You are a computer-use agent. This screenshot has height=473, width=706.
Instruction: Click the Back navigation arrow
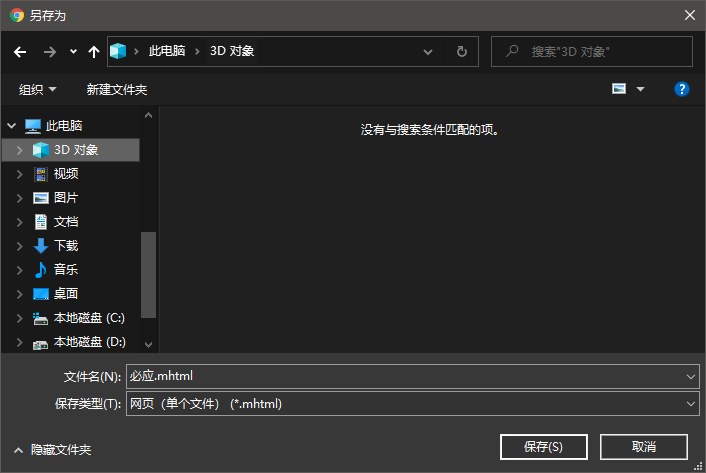(20, 51)
